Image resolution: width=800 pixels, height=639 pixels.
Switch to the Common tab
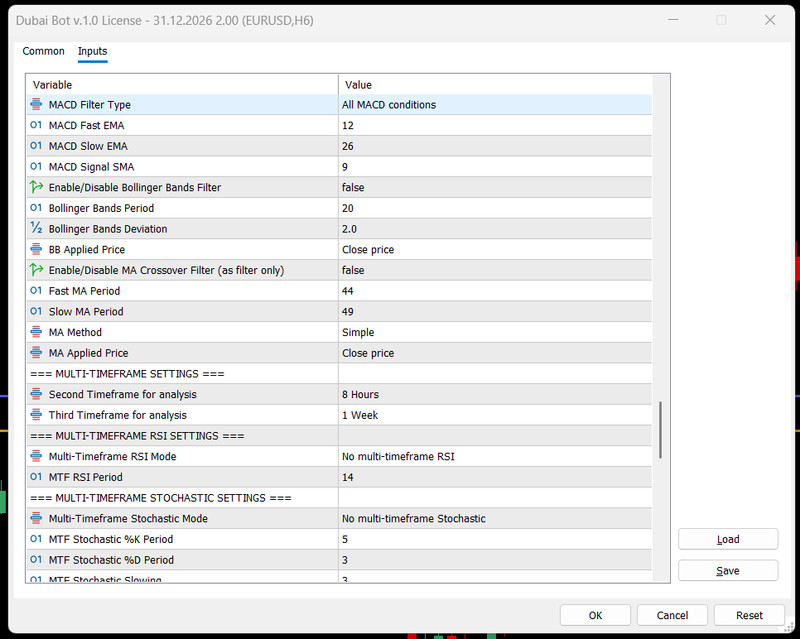pyautogui.click(x=43, y=51)
